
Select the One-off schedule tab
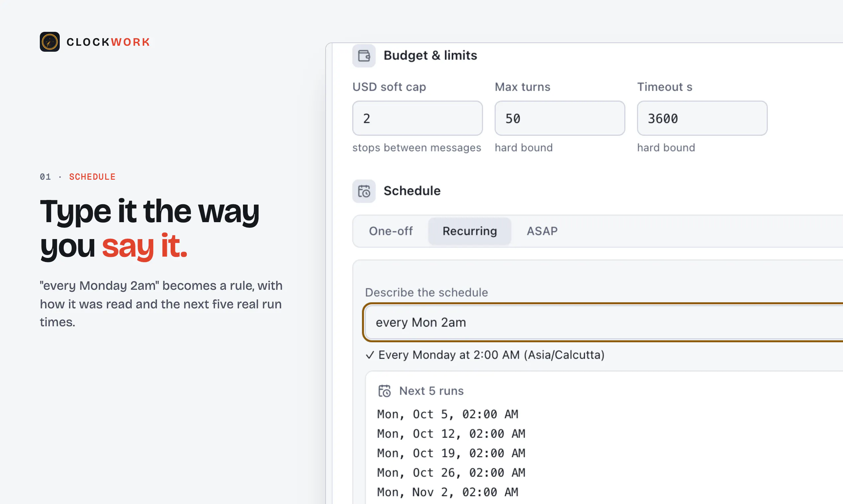pyautogui.click(x=391, y=231)
